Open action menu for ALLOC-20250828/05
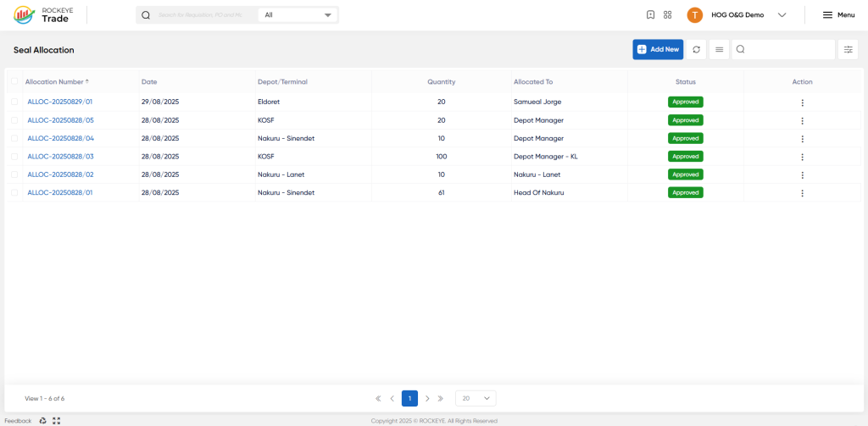The height and width of the screenshot is (426, 868). [x=802, y=120]
